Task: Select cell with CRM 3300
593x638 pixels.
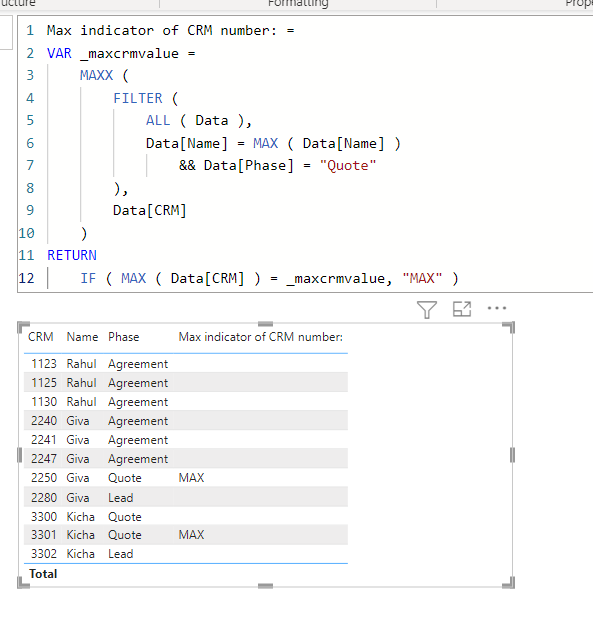Action: 44,516
